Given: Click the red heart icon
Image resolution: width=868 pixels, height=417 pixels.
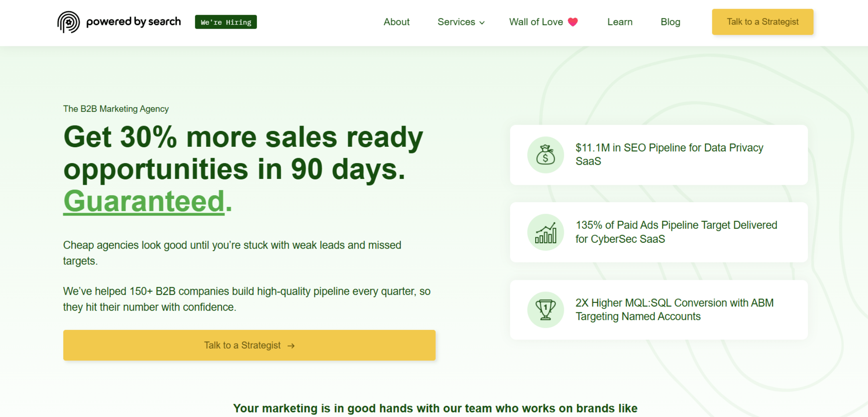Looking at the screenshot, I should click(x=573, y=22).
